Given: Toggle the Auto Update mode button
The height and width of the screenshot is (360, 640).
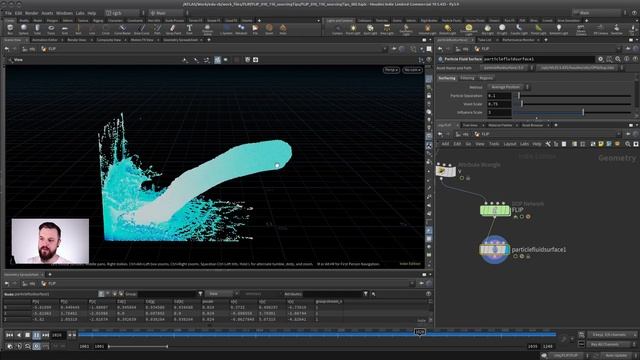Looking at the screenshot, I should click(617, 356).
